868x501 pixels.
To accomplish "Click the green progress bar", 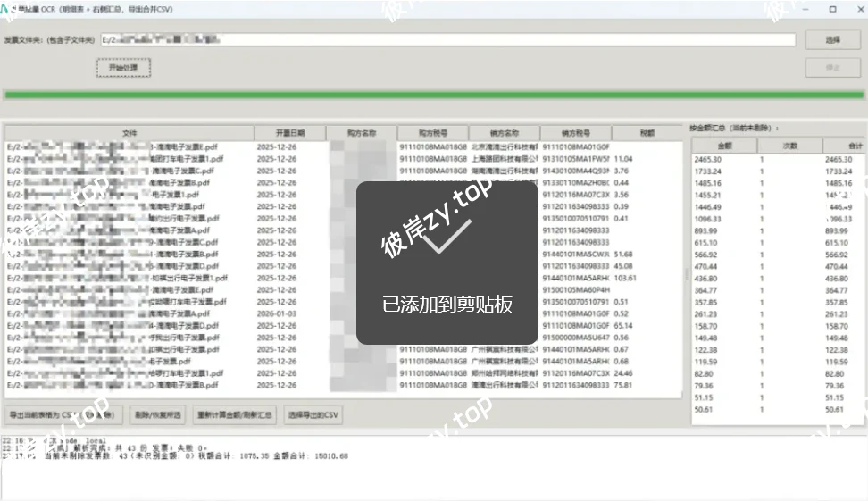I will tap(434, 96).
